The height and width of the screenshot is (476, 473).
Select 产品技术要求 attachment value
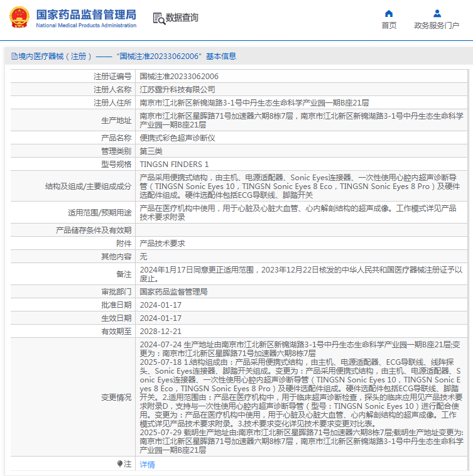(163, 244)
